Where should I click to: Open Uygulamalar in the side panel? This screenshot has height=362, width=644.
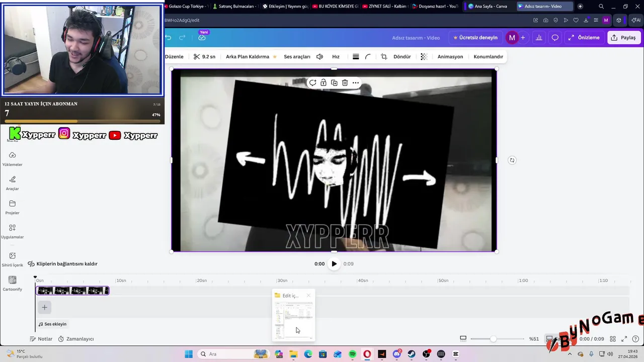[x=12, y=231]
